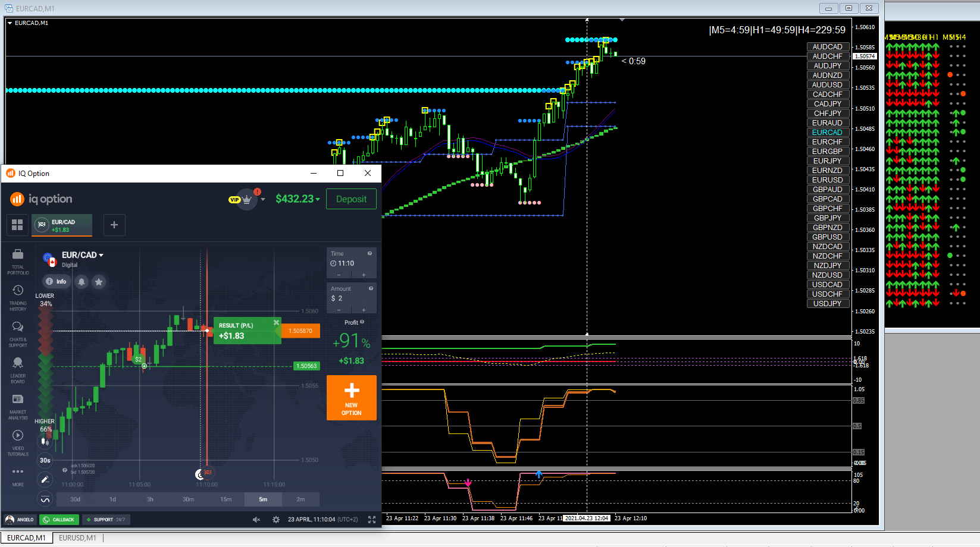Mute sound in IQ Option footer
The image size is (980, 547).
[256, 520]
